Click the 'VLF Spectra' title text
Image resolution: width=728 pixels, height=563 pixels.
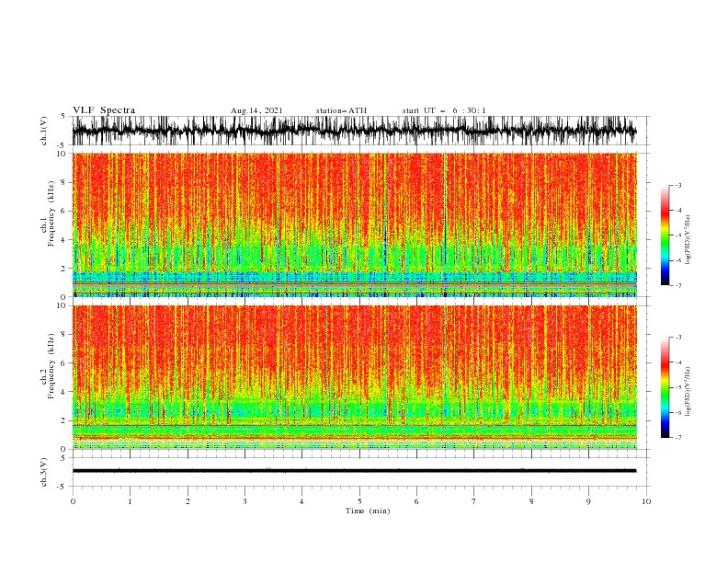(104, 110)
